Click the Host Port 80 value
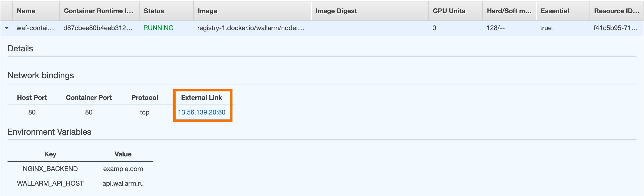This screenshot has height=196, width=644. [32, 112]
